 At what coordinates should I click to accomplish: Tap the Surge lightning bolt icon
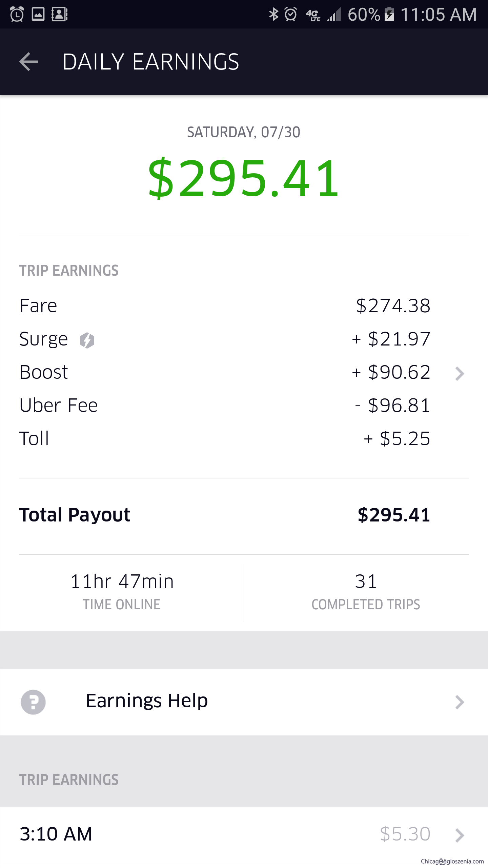point(87,340)
